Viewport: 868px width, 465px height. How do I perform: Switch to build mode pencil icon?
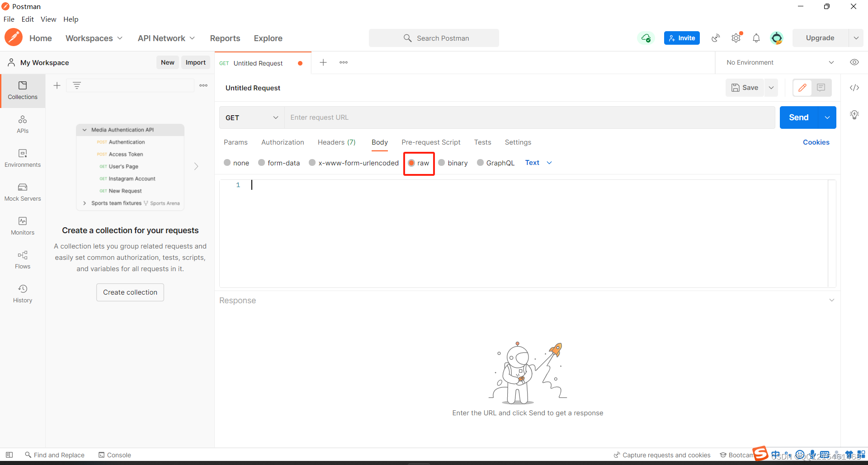click(x=802, y=88)
